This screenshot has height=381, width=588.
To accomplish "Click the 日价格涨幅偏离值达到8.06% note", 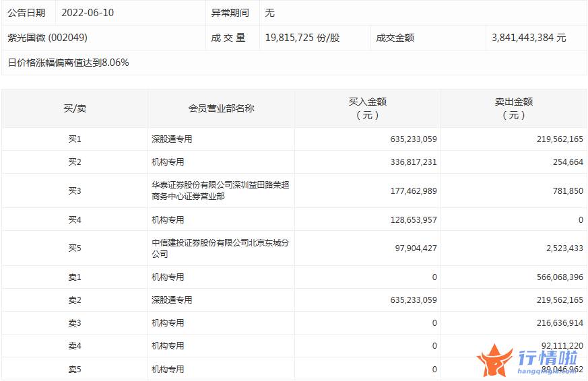I will [68, 63].
